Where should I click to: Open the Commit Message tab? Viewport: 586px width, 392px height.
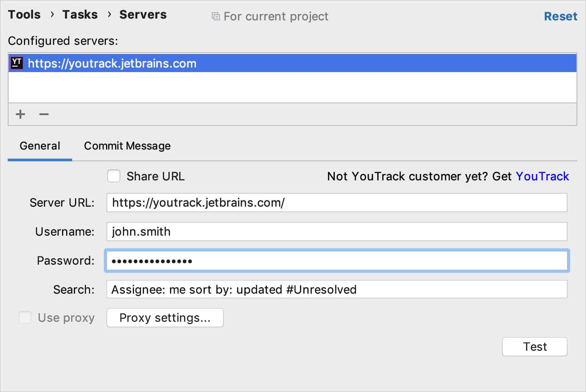pyautogui.click(x=127, y=146)
